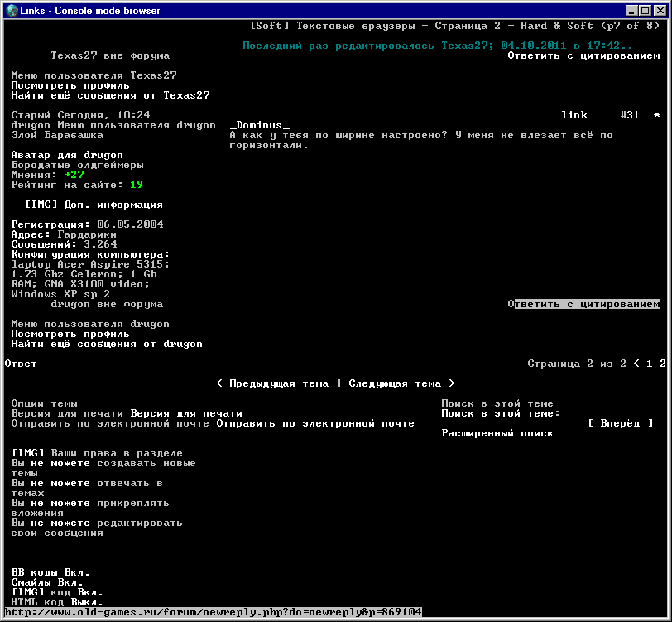Click the 'Опции темы' heading

(44, 403)
